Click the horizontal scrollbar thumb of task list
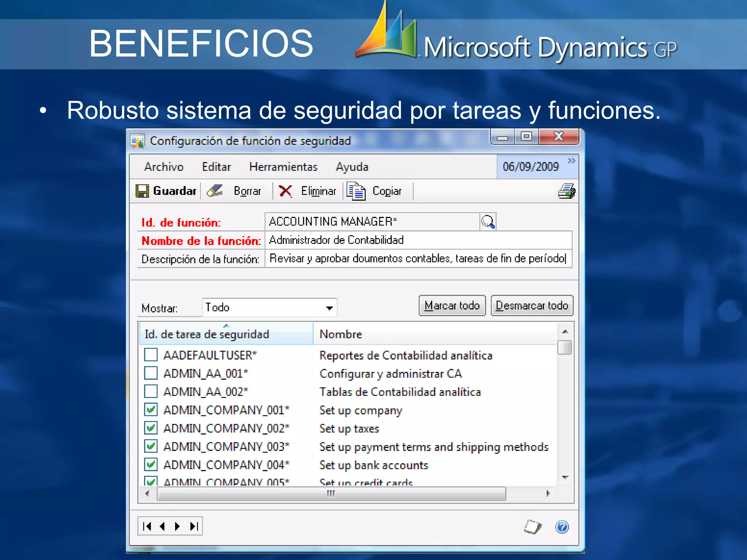This screenshot has width=747, height=560. (x=331, y=494)
